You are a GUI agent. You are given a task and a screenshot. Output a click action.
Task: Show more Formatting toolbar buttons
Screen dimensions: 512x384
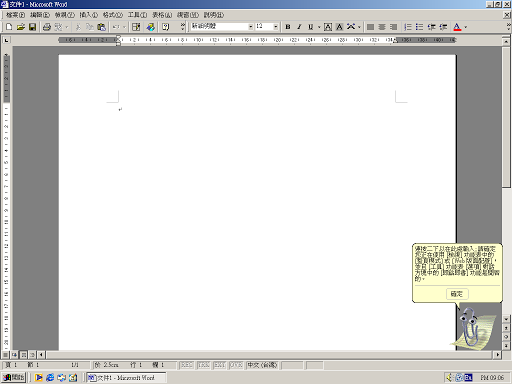click(x=508, y=27)
